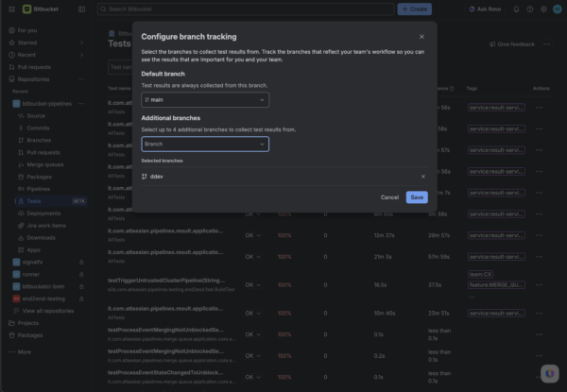This screenshot has width=567, height=392.
Task: Click View all repositories
Action: 48,311
